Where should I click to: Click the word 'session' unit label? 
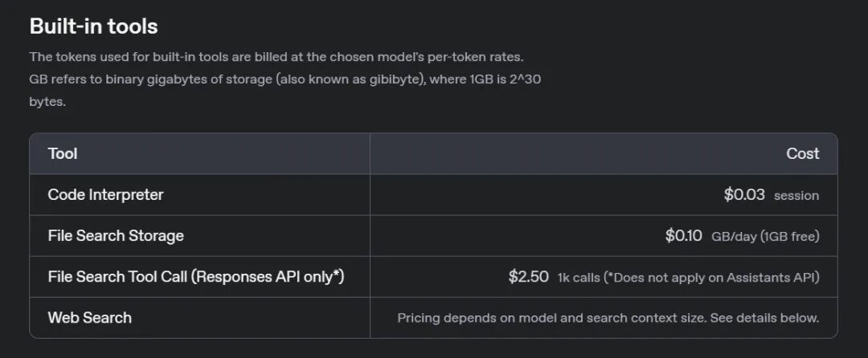pos(796,196)
